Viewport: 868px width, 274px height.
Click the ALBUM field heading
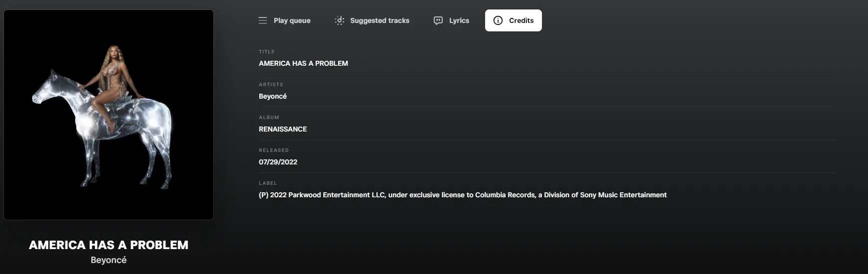click(269, 118)
